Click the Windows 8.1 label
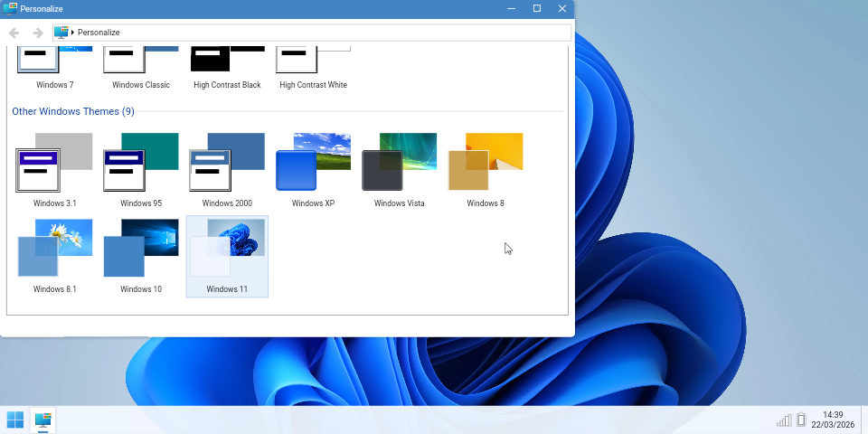The height and width of the screenshot is (434, 868). (55, 289)
